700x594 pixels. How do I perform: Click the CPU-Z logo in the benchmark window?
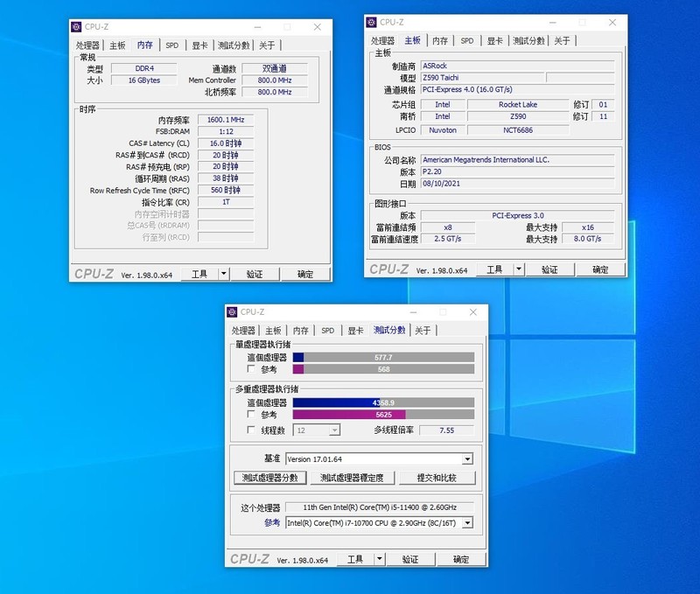click(x=250, y=558)
